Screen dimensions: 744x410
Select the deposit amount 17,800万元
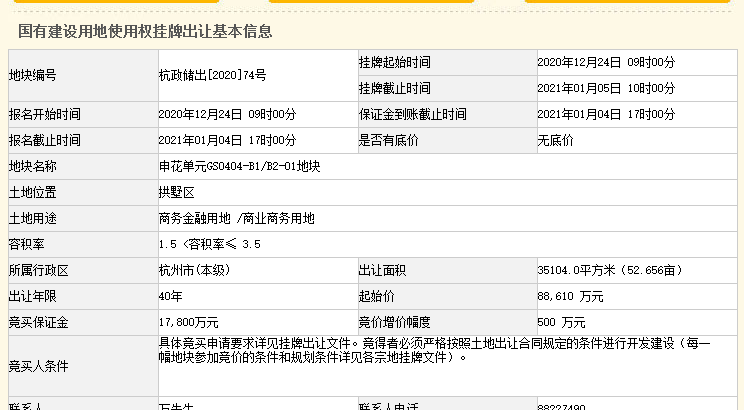189,322
